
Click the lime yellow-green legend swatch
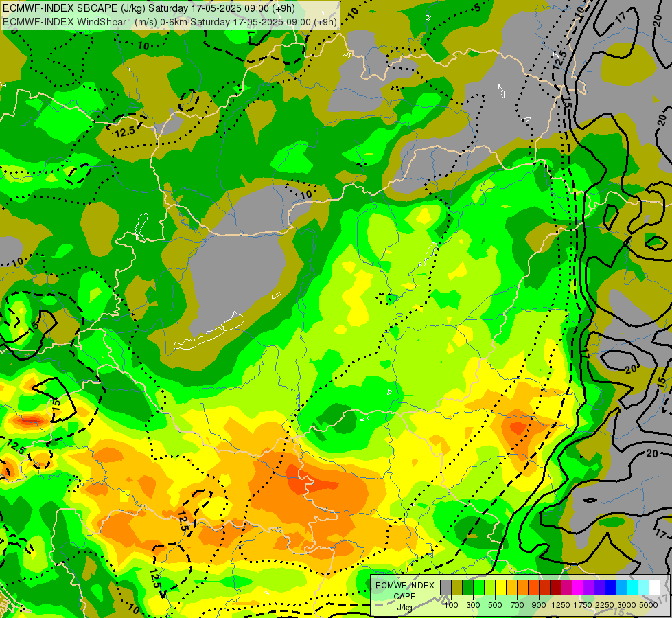coord(490,587)
